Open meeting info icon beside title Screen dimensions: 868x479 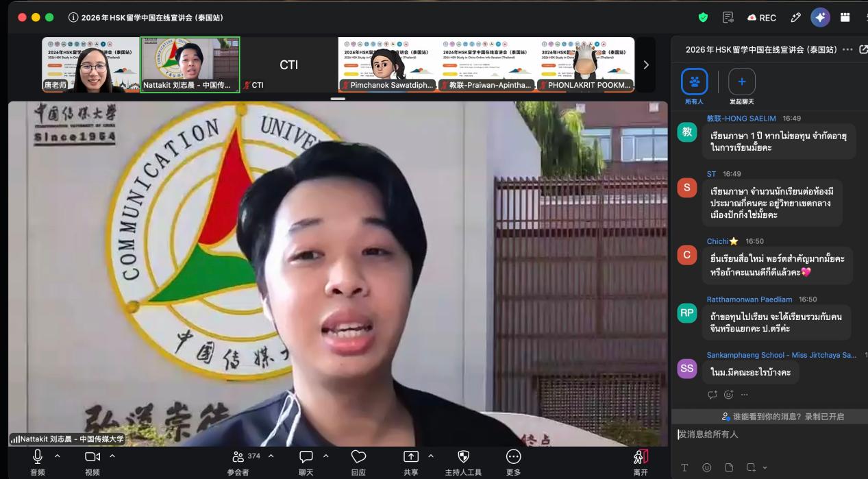click(73, 17)
